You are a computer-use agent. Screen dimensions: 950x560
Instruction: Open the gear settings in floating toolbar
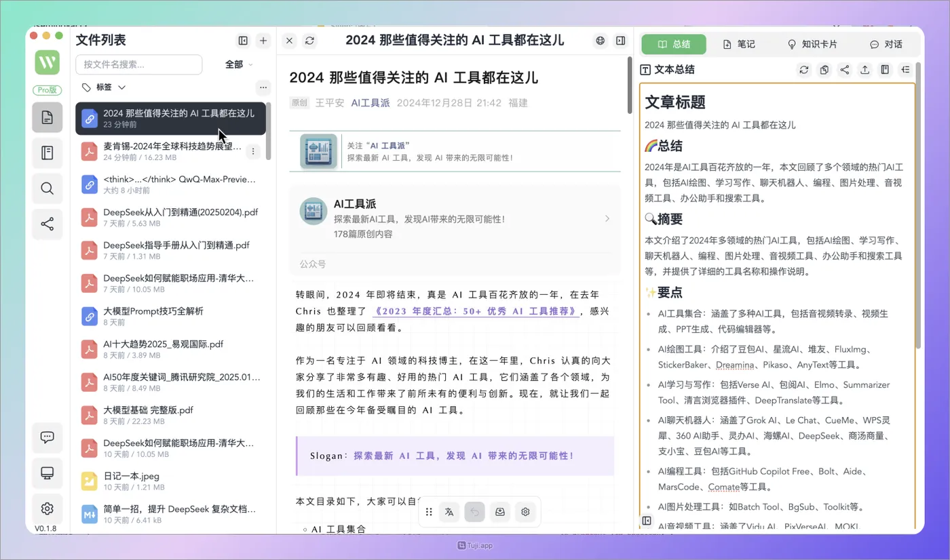[x=525, y=513]
